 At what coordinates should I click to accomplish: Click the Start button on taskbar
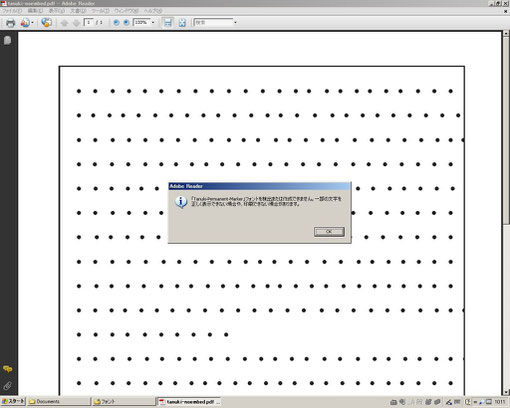[x=13, y=401]
